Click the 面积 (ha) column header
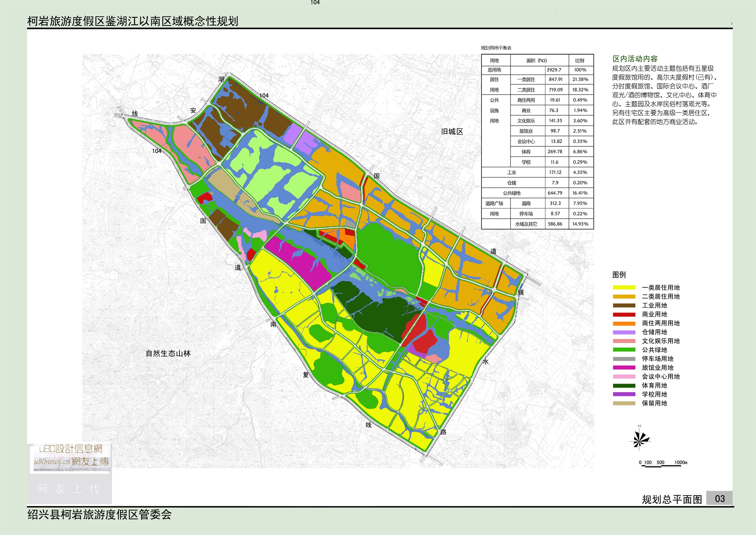This screenshot has width=756, height=535. pos(536,60)
